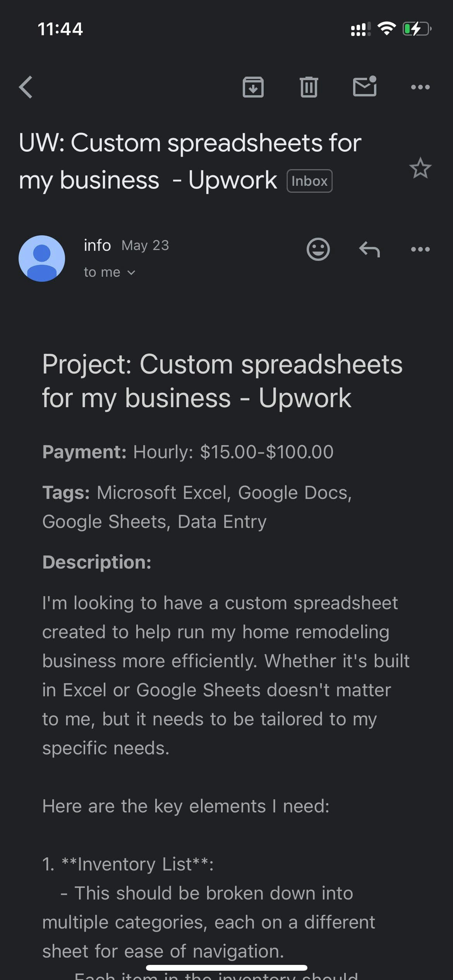
Task: Delete email with the trash icon
Action: coord(309,87)
